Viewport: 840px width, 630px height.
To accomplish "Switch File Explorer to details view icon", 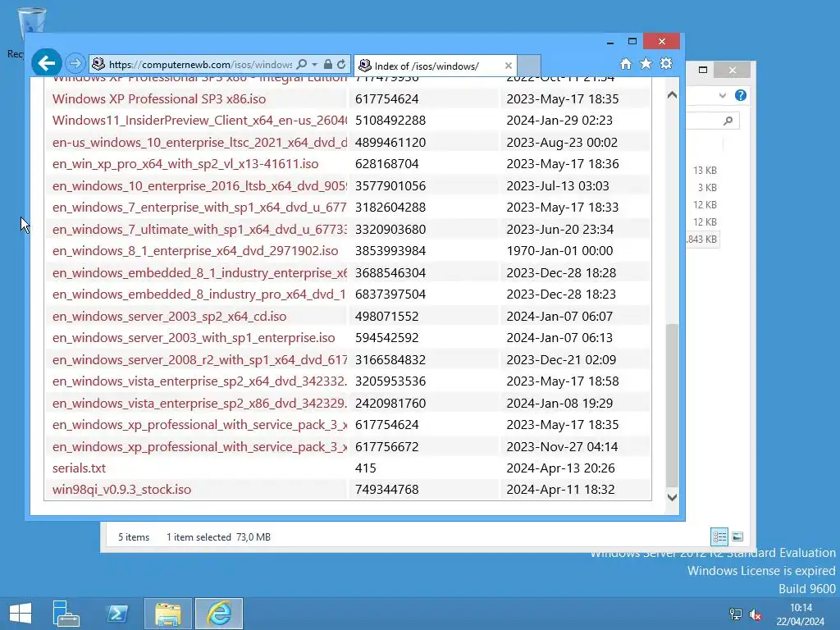I will click(719, 536).
